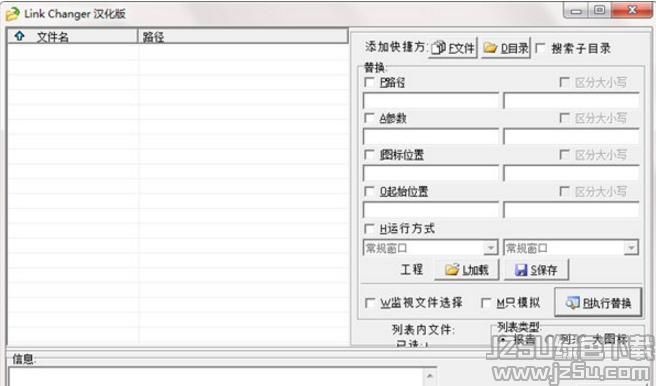
Task: Click the left A参数 search input field
Action: (431, 137)
